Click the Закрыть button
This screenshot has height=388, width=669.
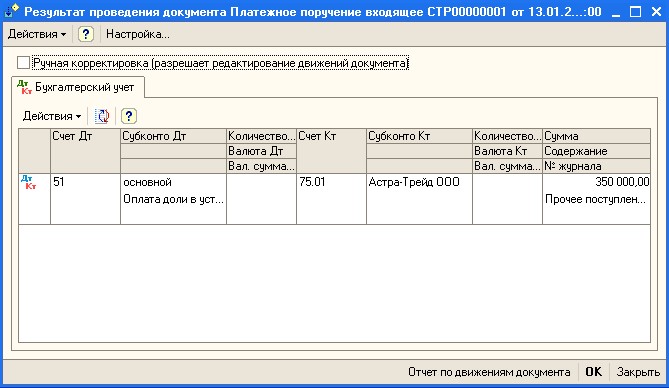638,372
